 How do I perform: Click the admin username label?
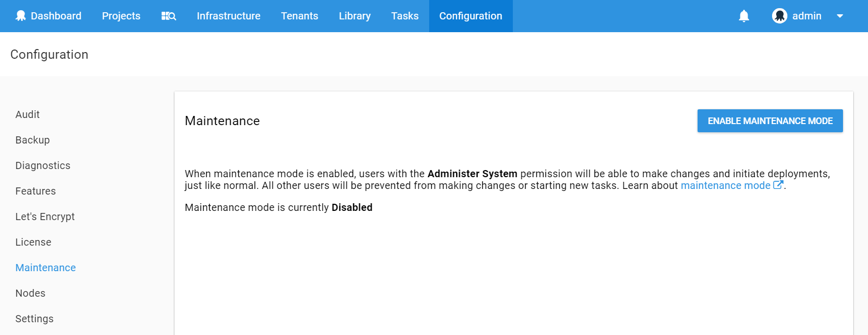tap(807, 16)
